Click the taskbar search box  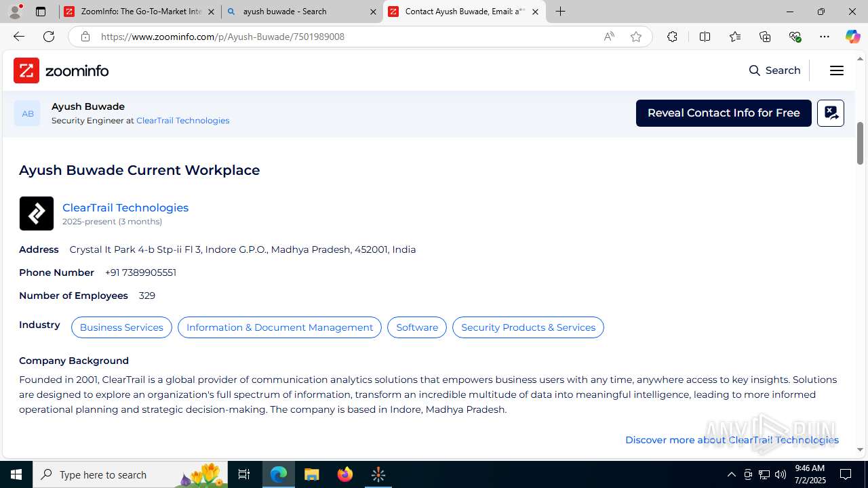130,474
